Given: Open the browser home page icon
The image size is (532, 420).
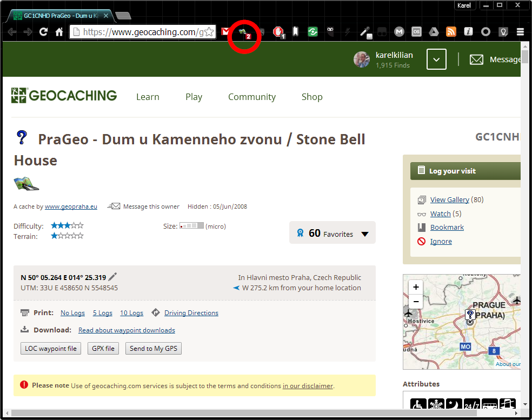Looking at the screenshot, I should (x=59, y=32).
